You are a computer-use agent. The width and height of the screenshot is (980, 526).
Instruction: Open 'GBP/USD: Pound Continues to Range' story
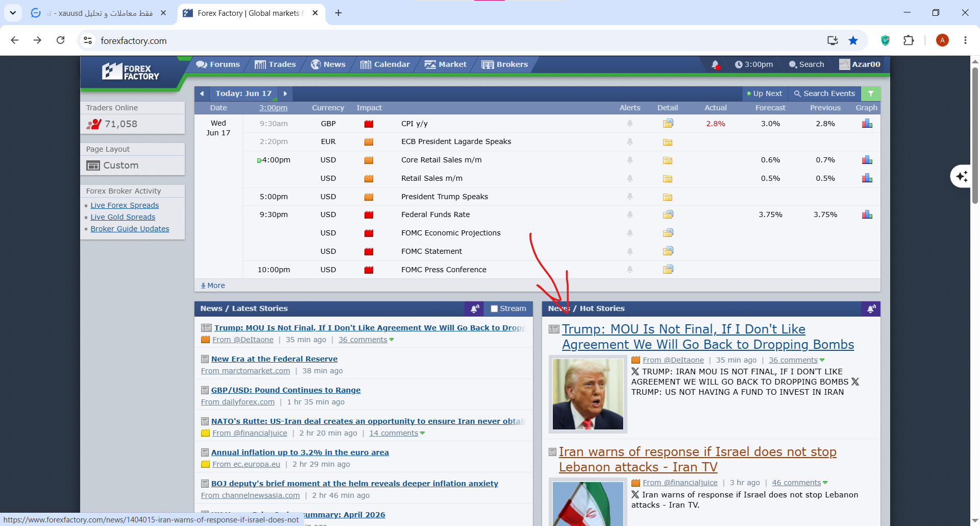coord(286,390)
